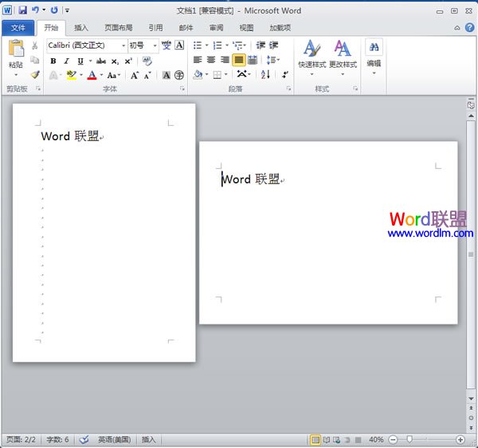
Task: Toggle Underline formatting
Action: pyautogui.click(x=80, y=61)
